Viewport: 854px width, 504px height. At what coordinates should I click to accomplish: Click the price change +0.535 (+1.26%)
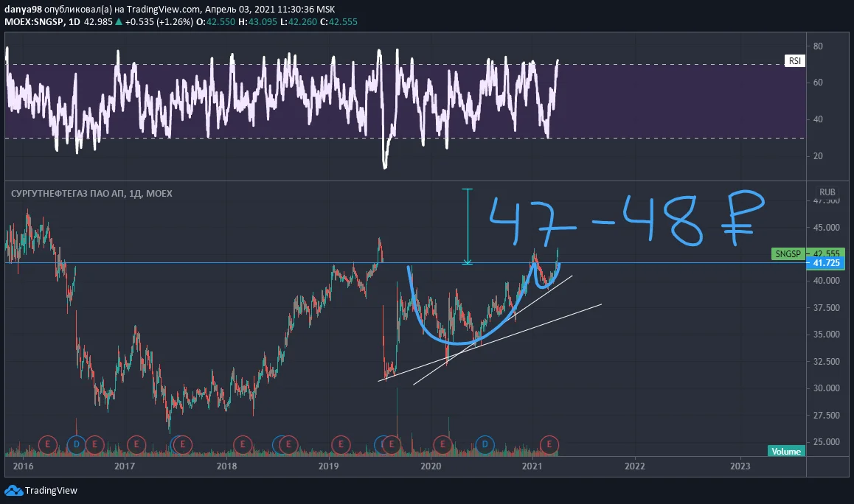[159, 22]
